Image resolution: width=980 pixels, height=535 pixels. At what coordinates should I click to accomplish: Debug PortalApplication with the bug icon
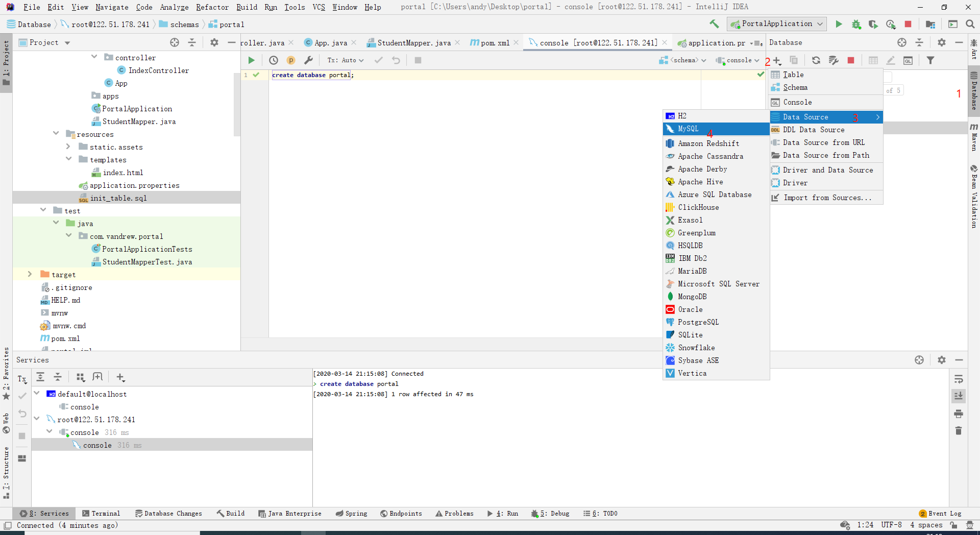[856, 24]
